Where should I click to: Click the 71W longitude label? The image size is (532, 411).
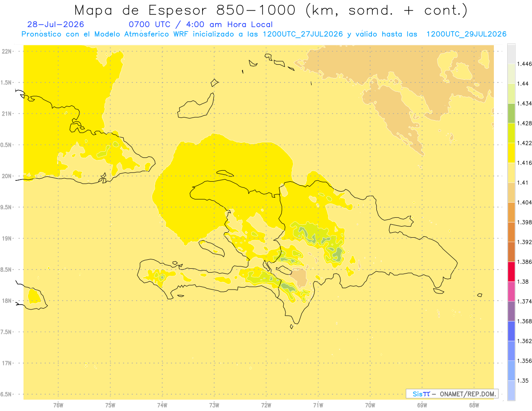click(318, 405)
